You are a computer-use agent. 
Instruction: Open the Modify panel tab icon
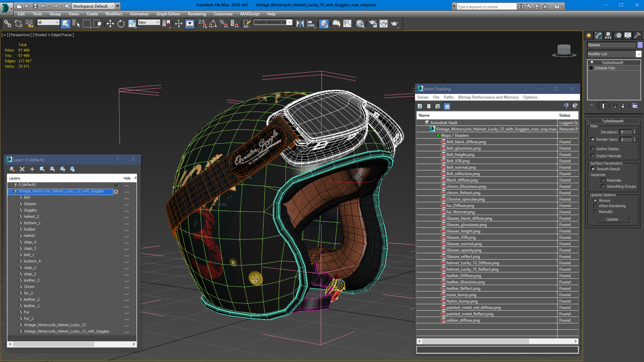[x=599, y=35]
